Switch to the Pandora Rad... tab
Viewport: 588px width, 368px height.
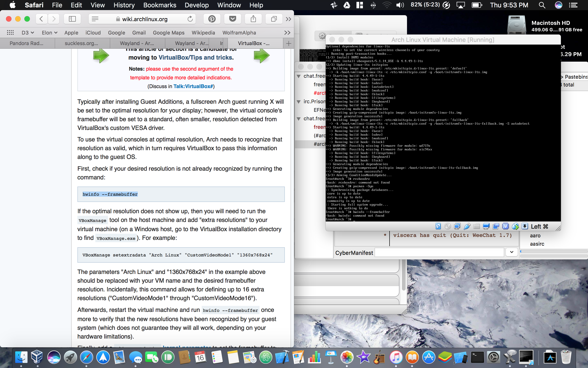[x=28, y=43]
